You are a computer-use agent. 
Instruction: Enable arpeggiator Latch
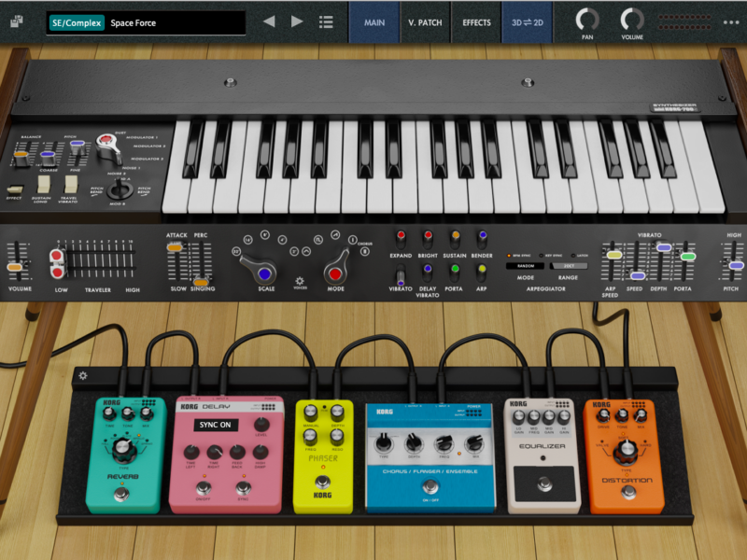[x=580, y=255]
